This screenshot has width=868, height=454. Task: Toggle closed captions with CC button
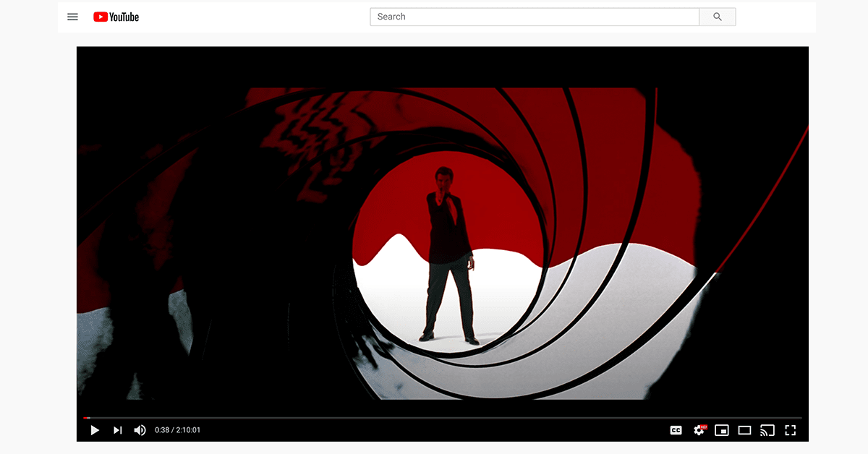coord(676,430)
